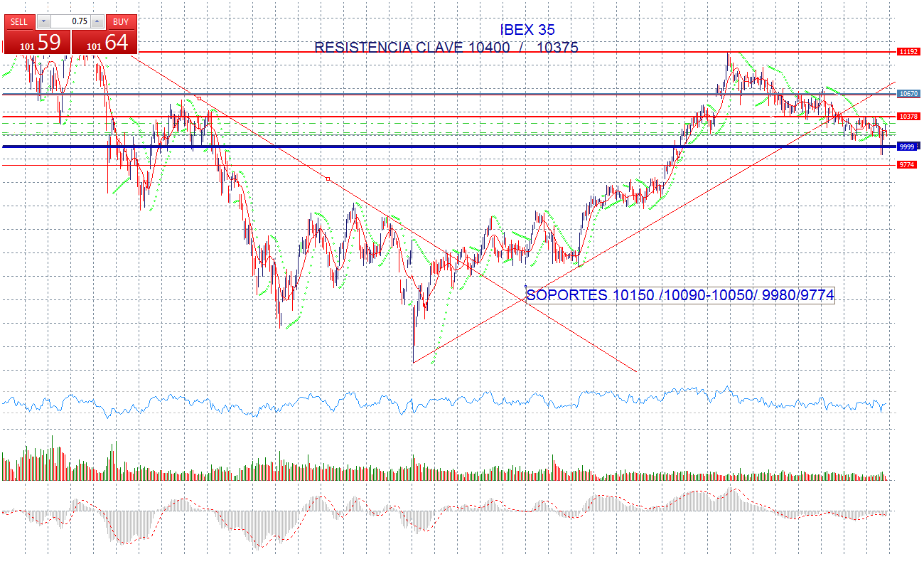924x569 pixels.
Task: Click the descending red trendline anchor square
Action: click(x=327, y=179)
